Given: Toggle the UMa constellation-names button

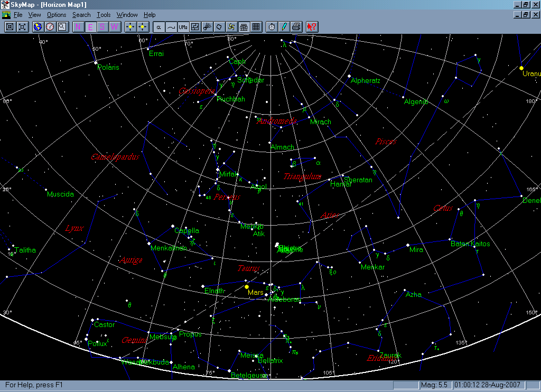Looking at the screenshot, I should click(x=183, y=27).
